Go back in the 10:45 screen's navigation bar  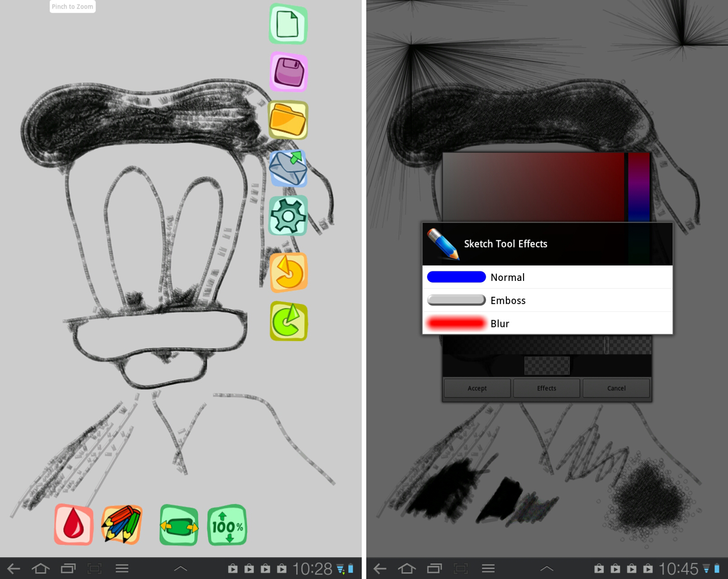coord(380,569)
